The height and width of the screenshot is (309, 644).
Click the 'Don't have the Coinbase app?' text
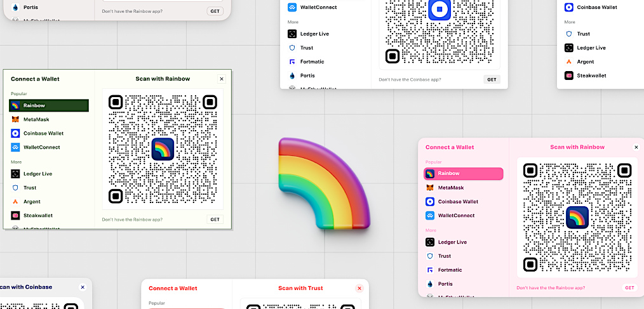coord(410,79)
